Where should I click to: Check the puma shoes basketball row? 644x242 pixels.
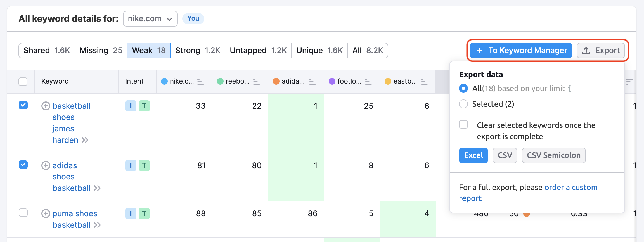(x=23, y=213)
